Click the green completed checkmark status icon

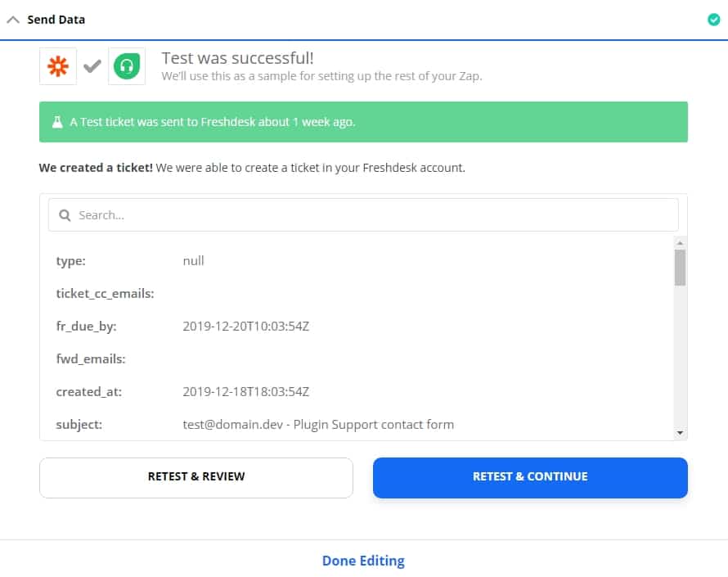click(713, 20)
